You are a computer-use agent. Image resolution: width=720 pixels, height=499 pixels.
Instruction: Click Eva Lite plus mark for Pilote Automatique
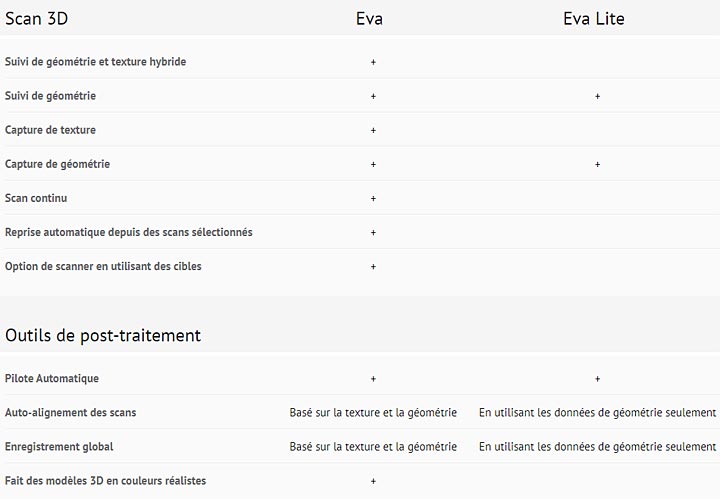click(597, 379)
